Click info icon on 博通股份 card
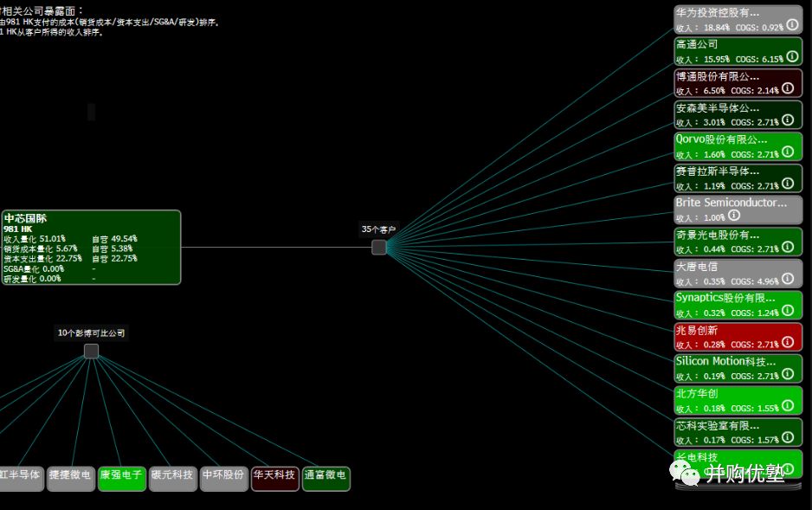Viewport: 812px width, 510px height. (788, 88)
